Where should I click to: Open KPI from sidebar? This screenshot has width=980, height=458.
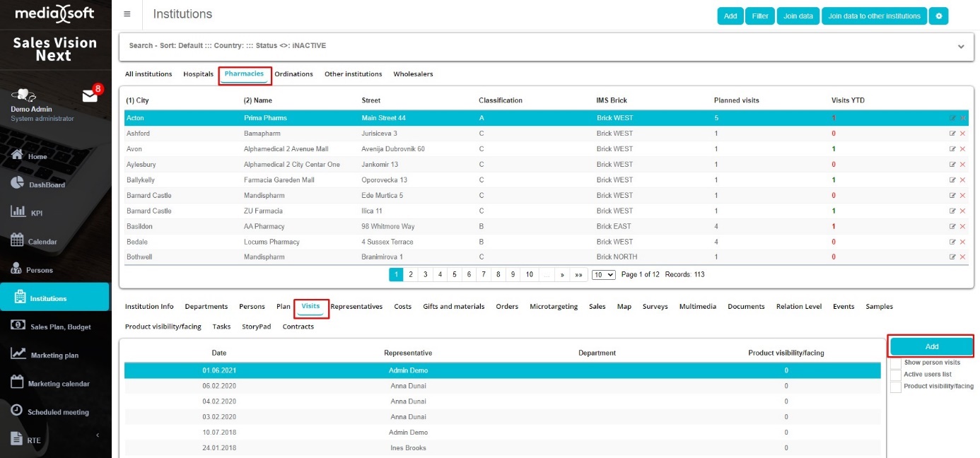[x=36, y=213]
